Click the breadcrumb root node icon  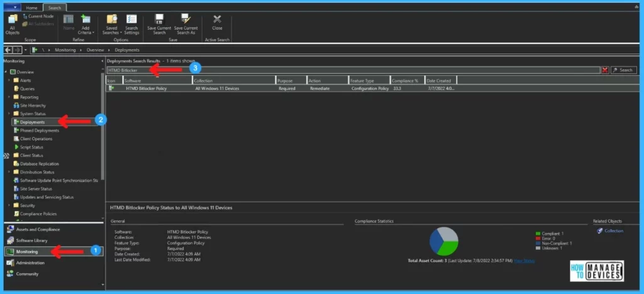pyautogui.click(x=35, y=50)
